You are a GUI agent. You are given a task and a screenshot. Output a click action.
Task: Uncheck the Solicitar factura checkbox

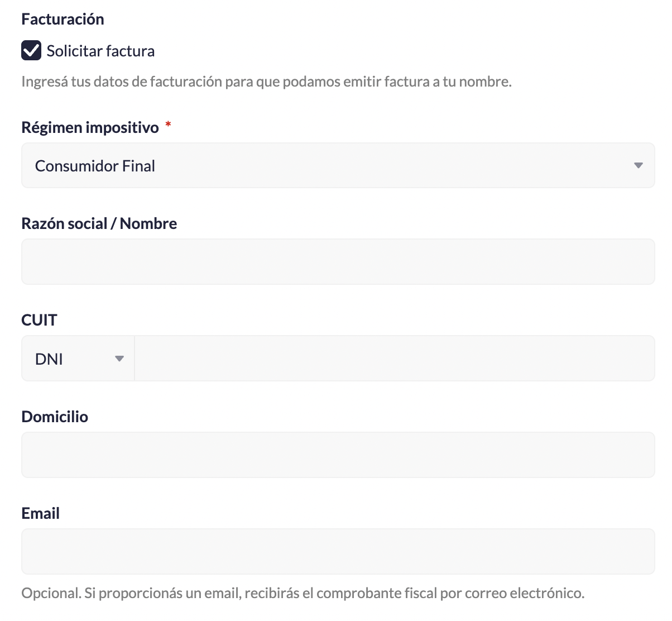pyautogui.click(x=31, y=50)
